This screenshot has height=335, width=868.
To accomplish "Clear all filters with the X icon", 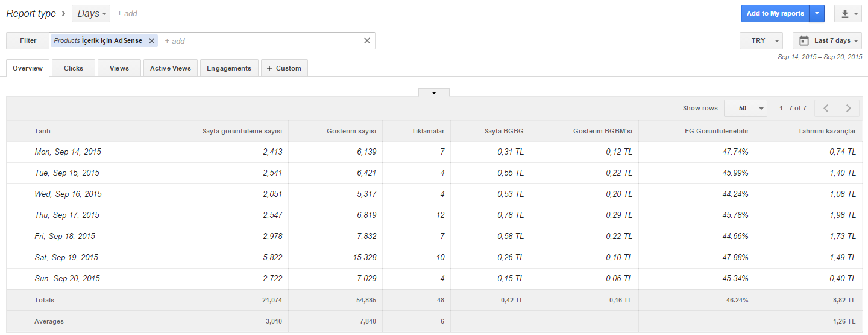I will (x=366, y=40).
